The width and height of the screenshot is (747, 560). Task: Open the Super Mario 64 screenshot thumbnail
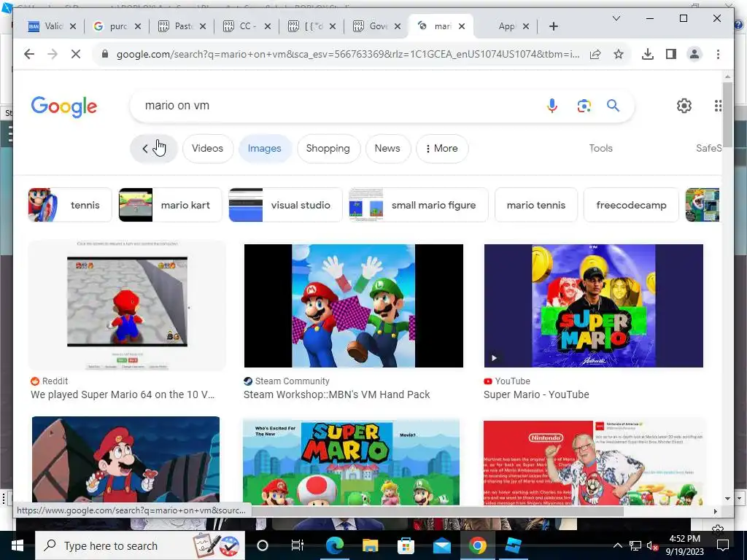[127, 306]
